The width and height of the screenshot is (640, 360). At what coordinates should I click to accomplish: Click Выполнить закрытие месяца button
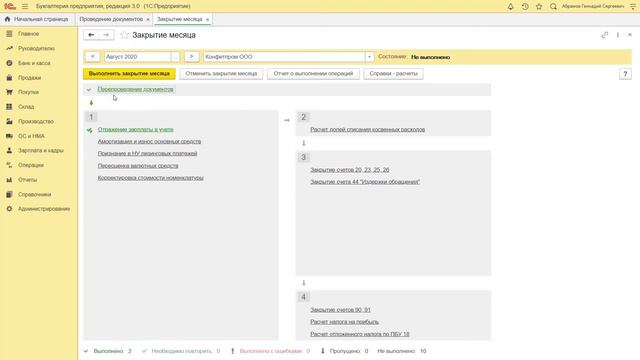tap(129, 74)
